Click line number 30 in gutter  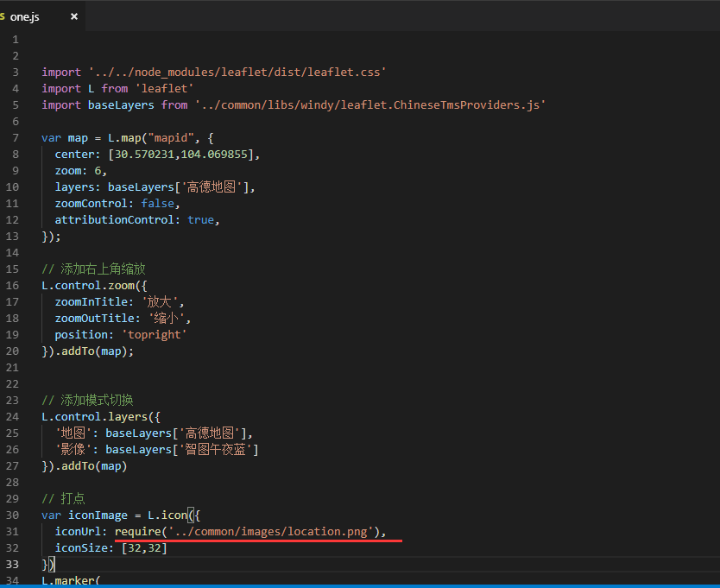pos(12,515)
